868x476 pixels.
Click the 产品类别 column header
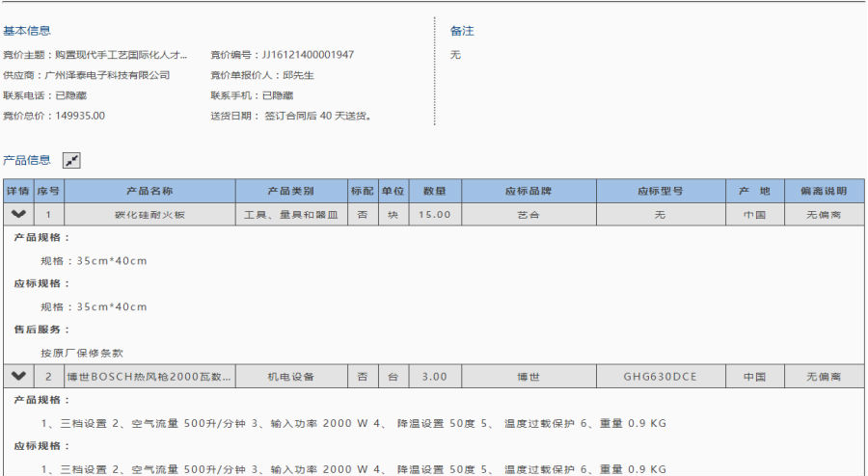(x=290, y=191)
